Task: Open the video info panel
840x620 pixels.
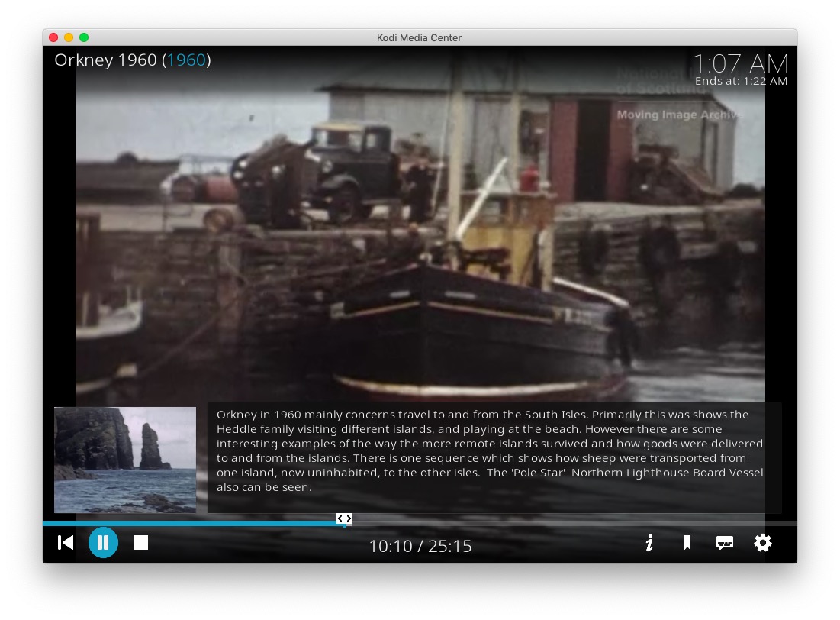Action: (649, 543)
